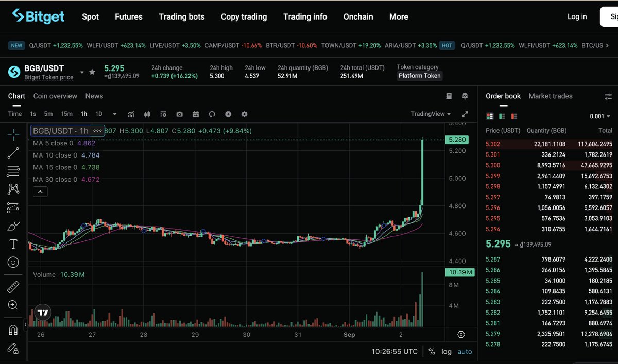Screen dimensions: 618x364
Task: Select the XABCD pattern tool
Action: point(13,189)
